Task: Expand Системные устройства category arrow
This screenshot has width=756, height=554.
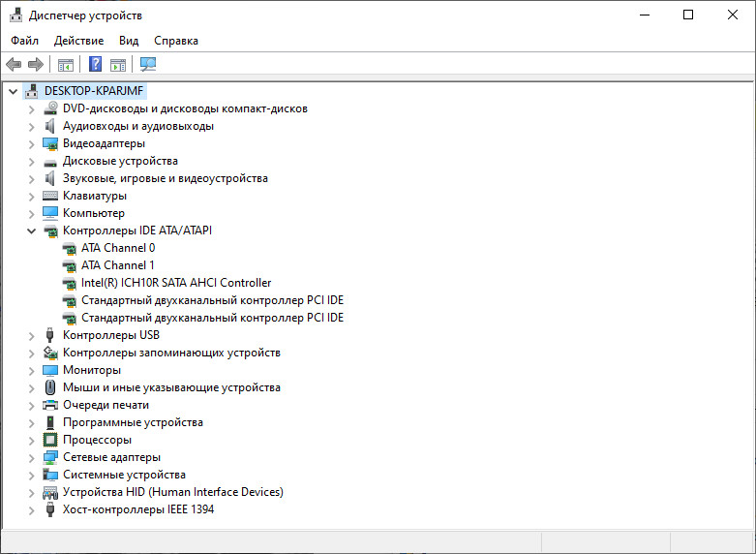Action: pos(31,476)
